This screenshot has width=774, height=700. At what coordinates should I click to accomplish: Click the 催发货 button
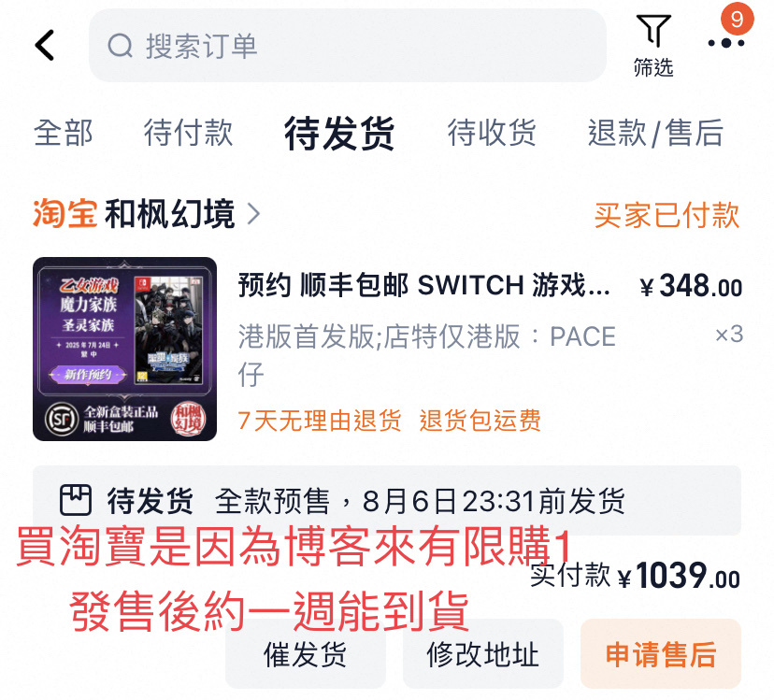[x=306, y=654]
